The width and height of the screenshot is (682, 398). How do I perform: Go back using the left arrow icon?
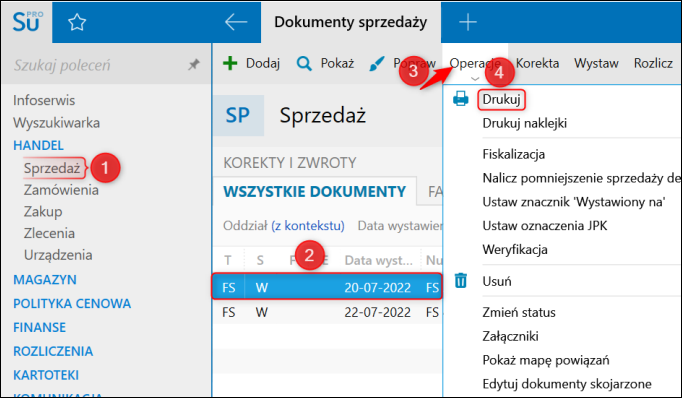coord(236,22)
